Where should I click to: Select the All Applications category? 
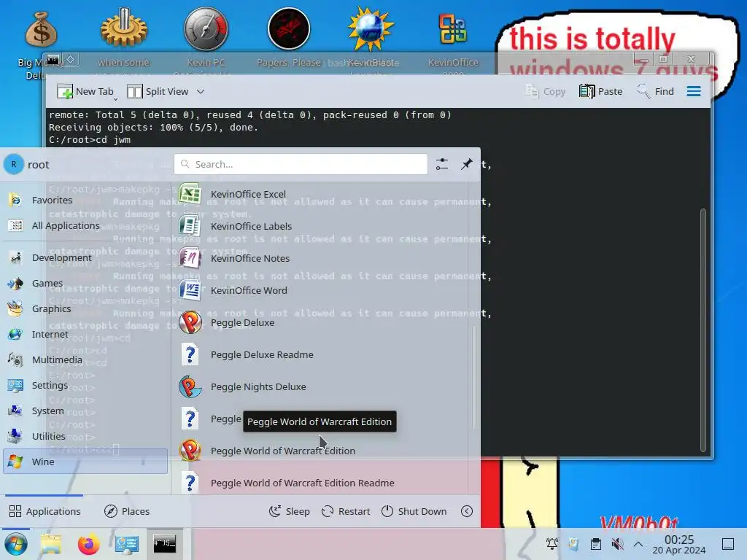click(85, 226)
